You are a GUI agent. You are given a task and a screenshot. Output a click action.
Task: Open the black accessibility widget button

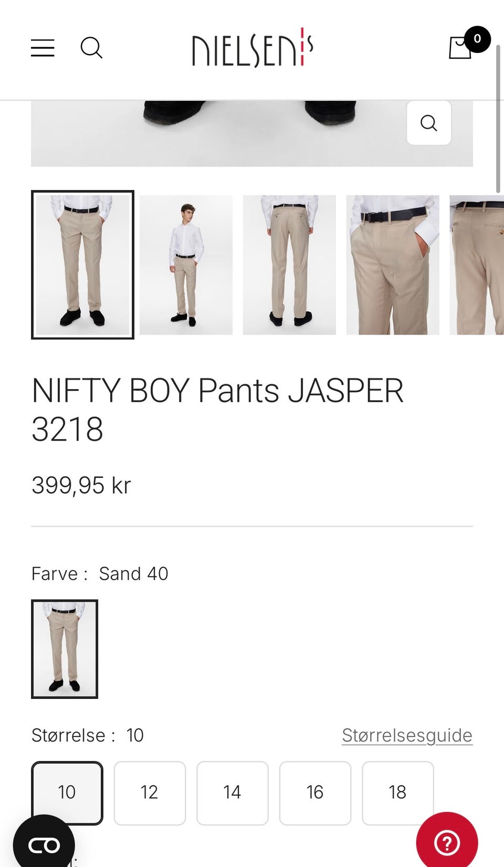(x=44, y=845)
